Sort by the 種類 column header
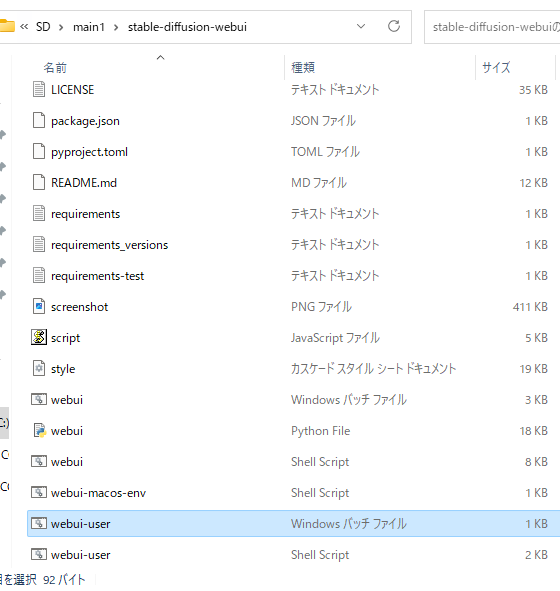 [x=303, y=68]
